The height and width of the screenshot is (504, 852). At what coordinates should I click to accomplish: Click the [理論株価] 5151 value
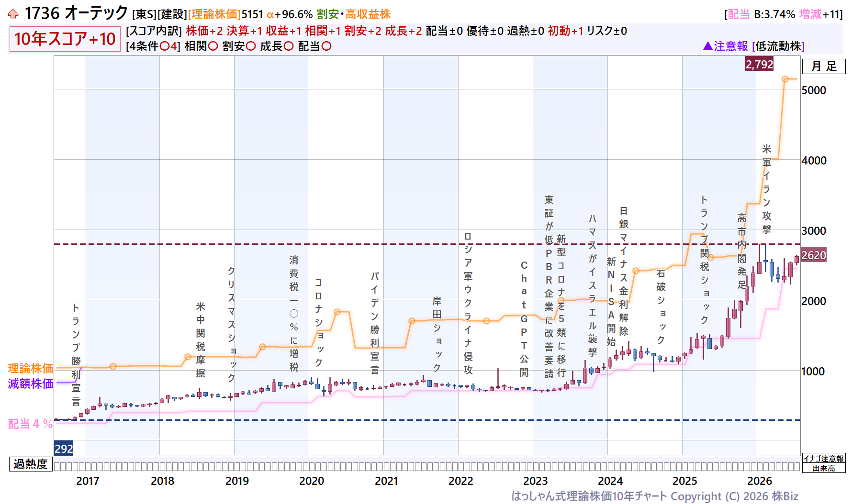click(x=225, y=14)
